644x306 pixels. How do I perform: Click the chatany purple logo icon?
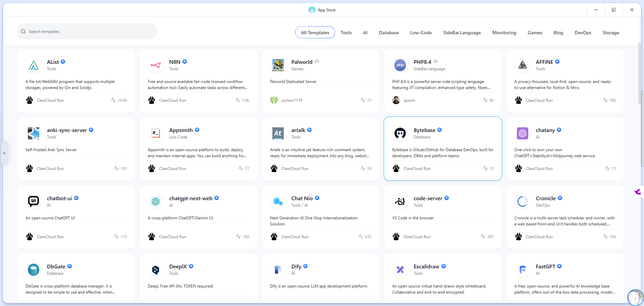click(x=522, y=133)
